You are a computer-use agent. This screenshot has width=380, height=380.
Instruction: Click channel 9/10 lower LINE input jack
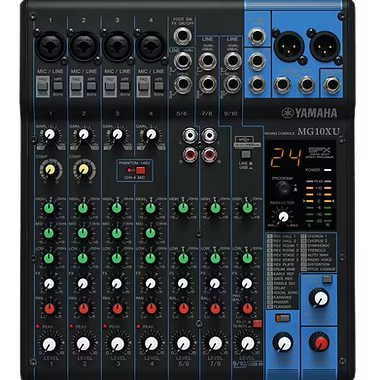(232, 83)
